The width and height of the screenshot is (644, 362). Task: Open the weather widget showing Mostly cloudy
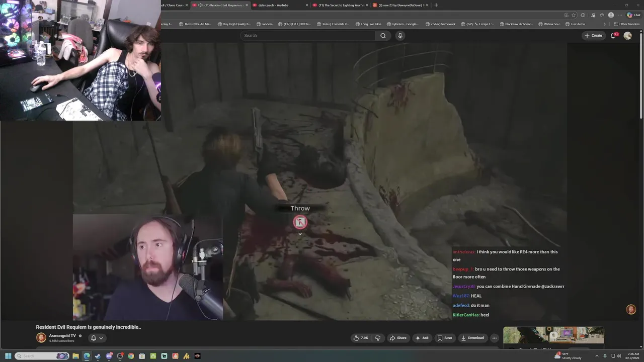568,356
